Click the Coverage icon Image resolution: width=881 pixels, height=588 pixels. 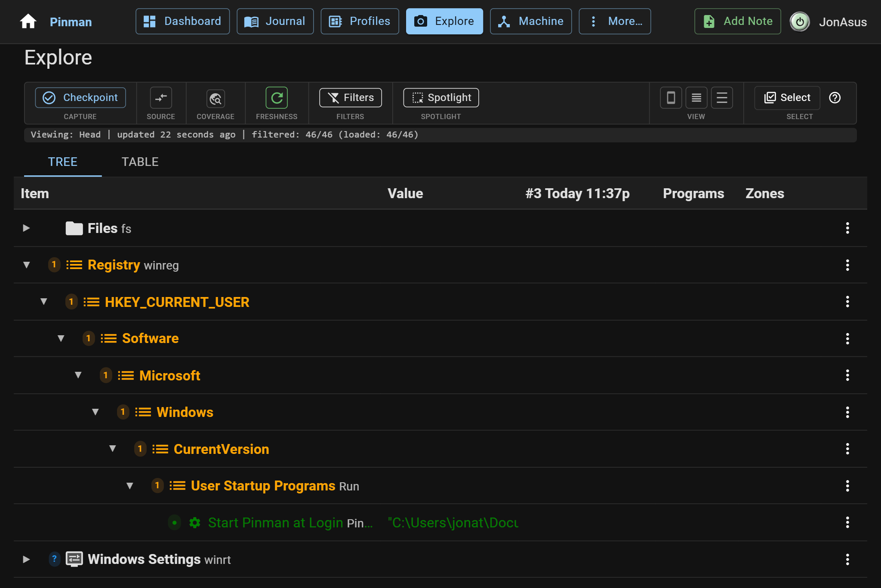[216, 98]
